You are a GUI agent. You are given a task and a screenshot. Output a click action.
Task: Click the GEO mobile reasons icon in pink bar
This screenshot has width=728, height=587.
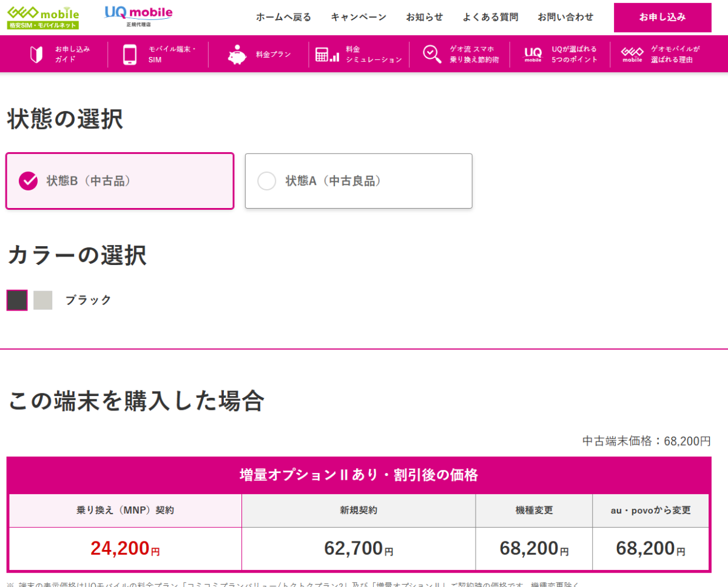632,55
